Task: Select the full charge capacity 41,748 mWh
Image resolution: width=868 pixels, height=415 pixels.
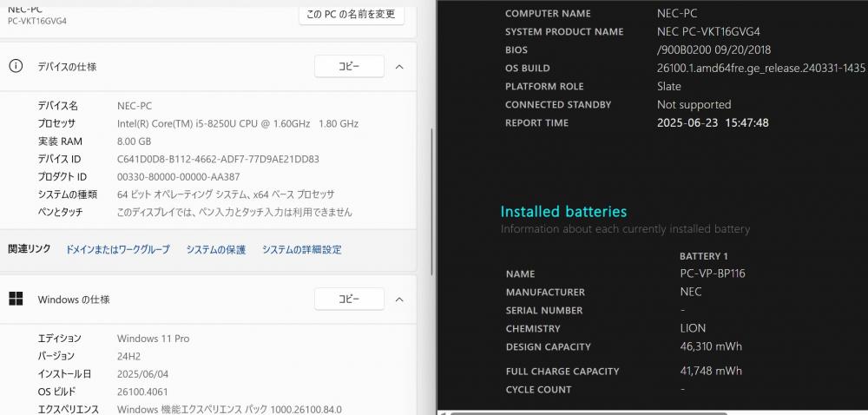Action: [x=711, y=371]
